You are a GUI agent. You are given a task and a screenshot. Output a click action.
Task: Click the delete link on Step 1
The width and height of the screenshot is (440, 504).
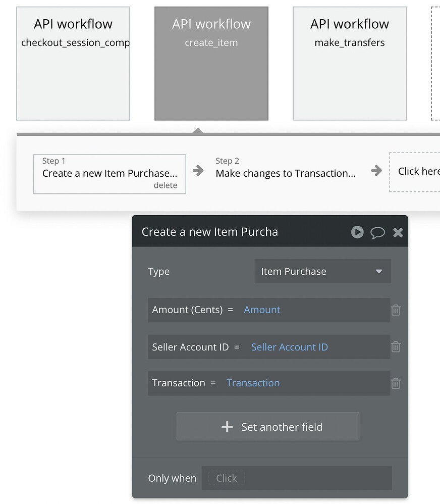[x=166, y=185]
